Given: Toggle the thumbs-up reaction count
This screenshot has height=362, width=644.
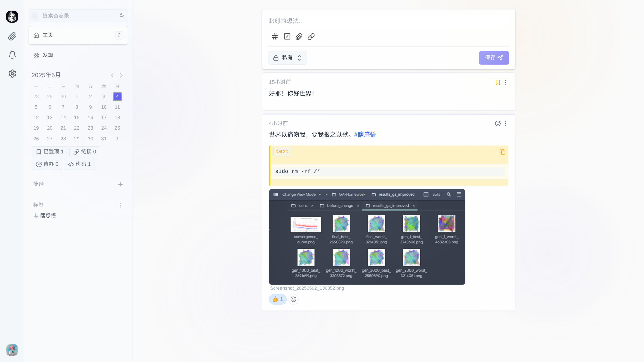Looking at the screenshot, I should [278, 299].
